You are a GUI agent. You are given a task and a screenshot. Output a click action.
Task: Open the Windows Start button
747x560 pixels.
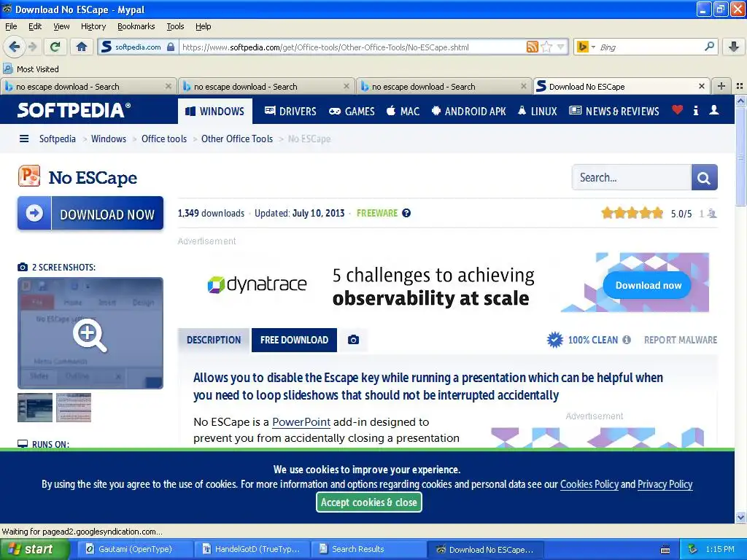pos(34,549)
